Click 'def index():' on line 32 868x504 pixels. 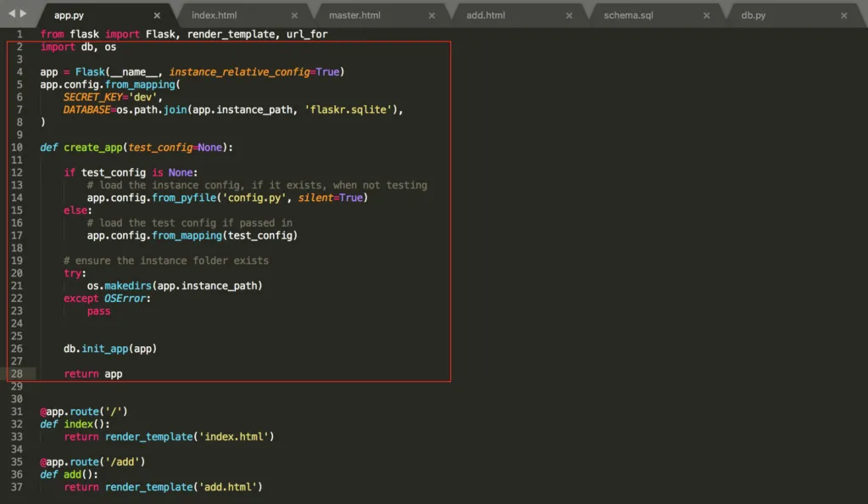pyautogui.click(x=75, y=424)
